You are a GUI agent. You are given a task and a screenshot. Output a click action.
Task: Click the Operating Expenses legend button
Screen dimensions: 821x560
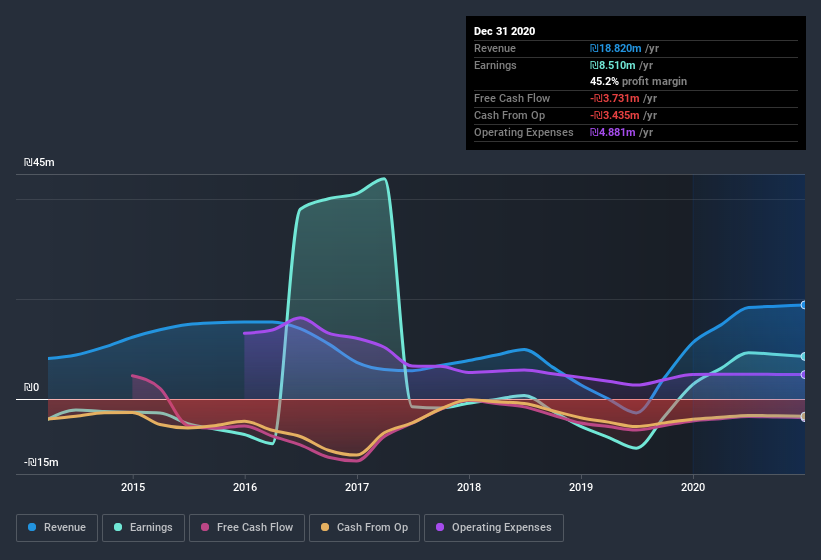pos(493,527)
